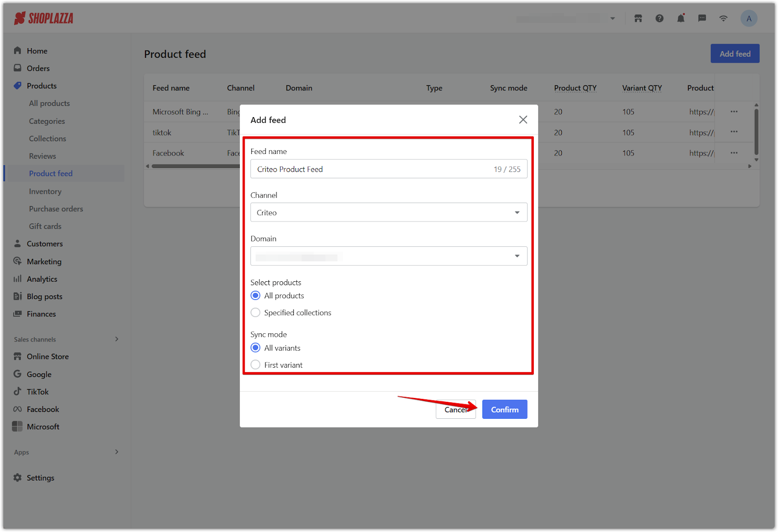Click the Product QTY column header
This screenshot has height=532, width=778.
pos(575,88)
